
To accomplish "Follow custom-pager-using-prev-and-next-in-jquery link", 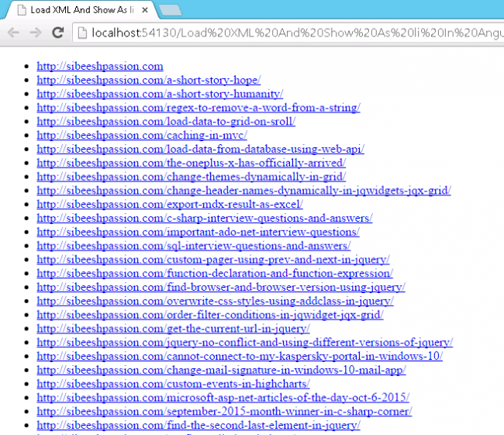I will [x=213, y=260].
